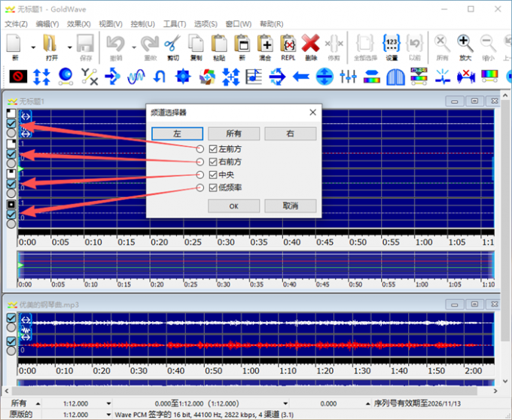Select the radio button beside 低频率
Screen dimensions: 512x420
click(200, 187)
